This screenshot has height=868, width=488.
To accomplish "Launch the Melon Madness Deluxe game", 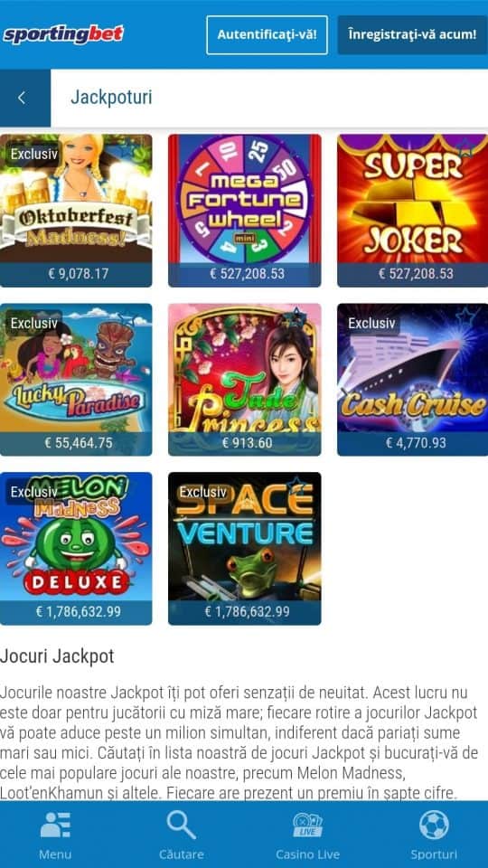I will click(x=76, y=548).
